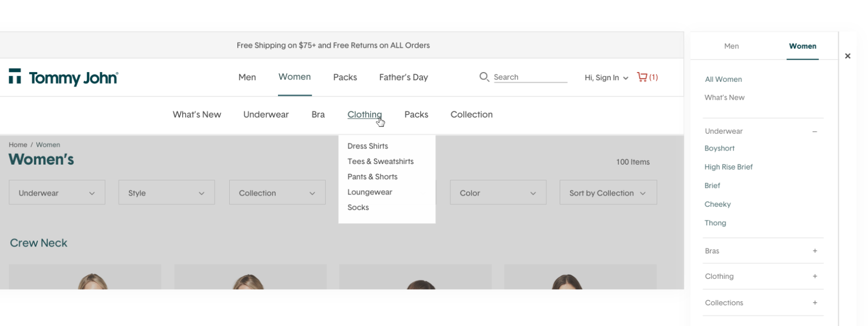Choose Socks from Clothing menu
This screenshot has height=326, width=868.
click(358, 207)
